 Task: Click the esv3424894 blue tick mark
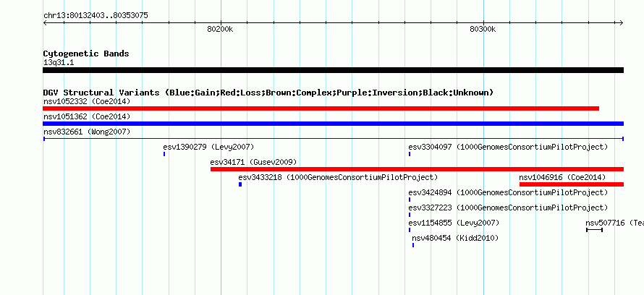point(410,200)
